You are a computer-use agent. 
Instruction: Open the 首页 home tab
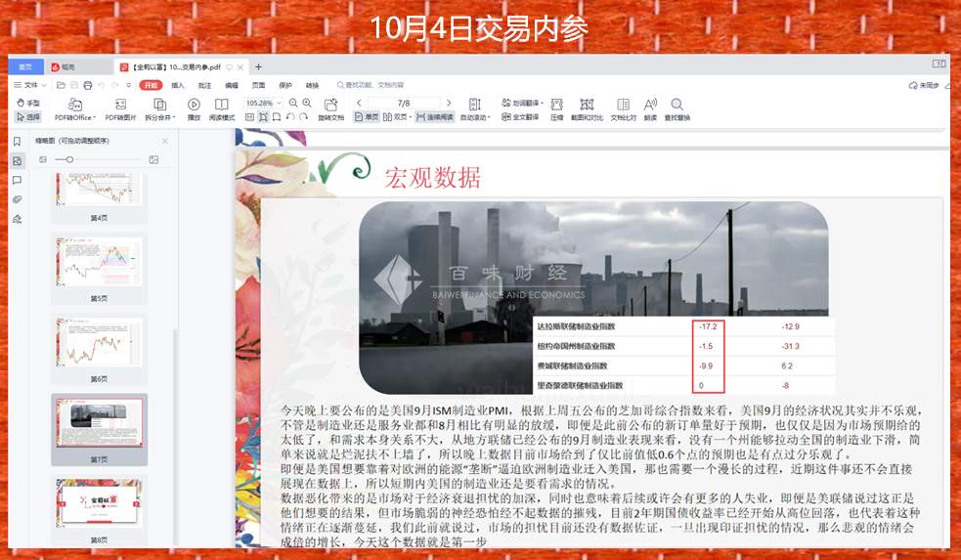click(25, 66)
